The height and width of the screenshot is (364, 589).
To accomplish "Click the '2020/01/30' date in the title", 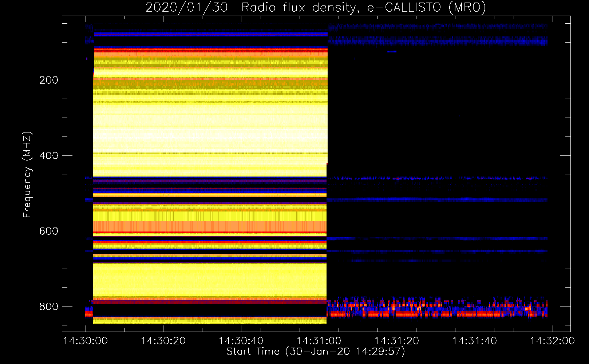I will coord(187,7).
